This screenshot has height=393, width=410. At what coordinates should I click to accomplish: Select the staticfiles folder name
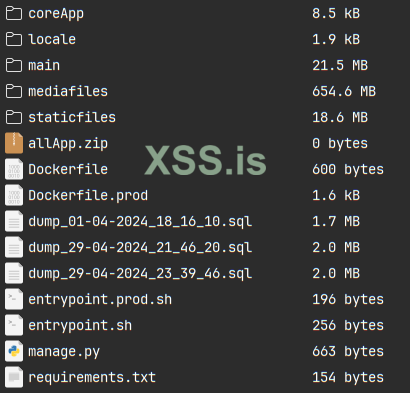coord(72,117)
